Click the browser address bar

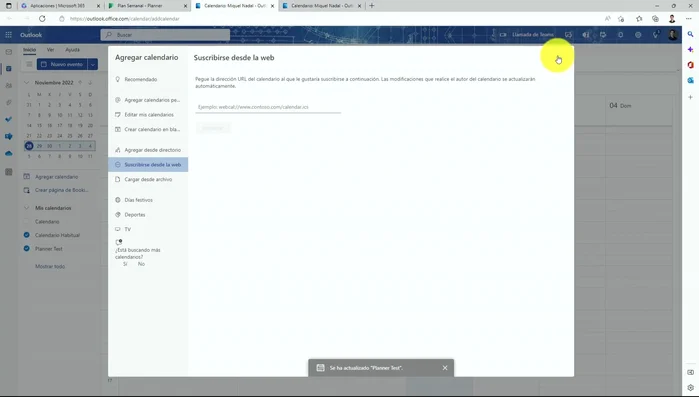coord(330,19)
